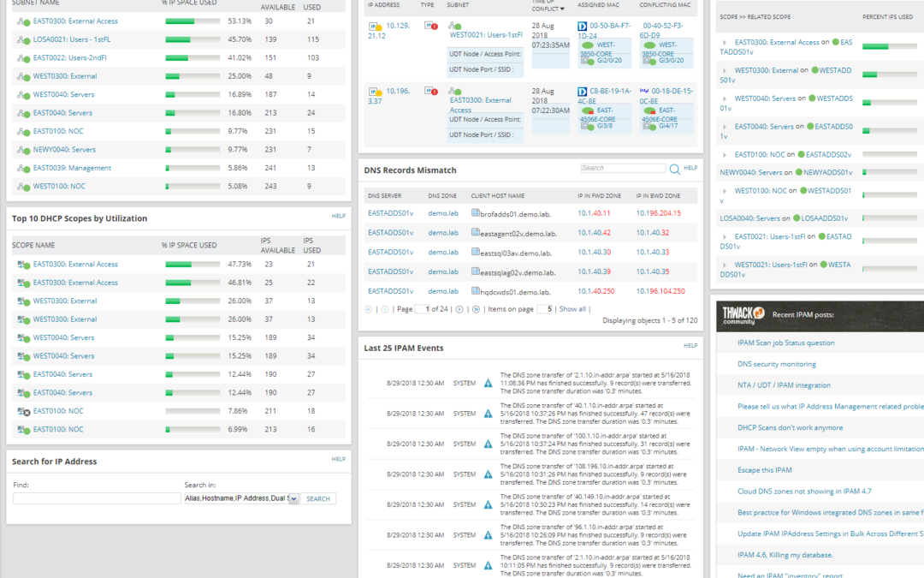This screenshot has height=578, width=924.
Task: Open subnet EAST0039: Management link
Action: tap(72, 168)
